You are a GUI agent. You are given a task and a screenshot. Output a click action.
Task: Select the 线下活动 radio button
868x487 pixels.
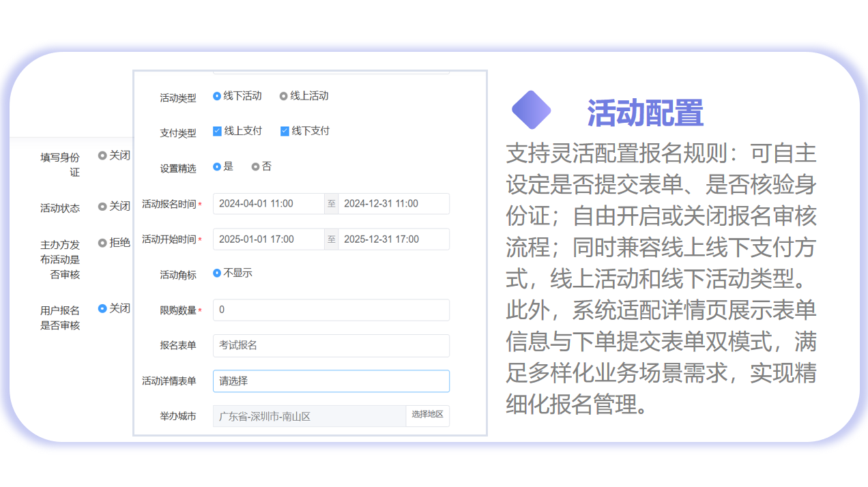pyautogui.click(x=217, y=96)
